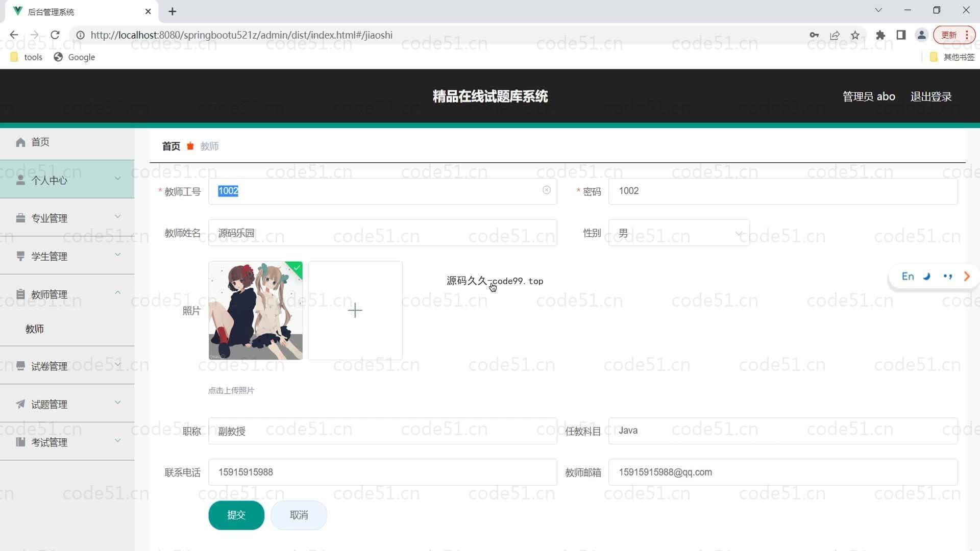Click the plus box to upload photo
Screen dimensions: 980x551
(355, 310)
